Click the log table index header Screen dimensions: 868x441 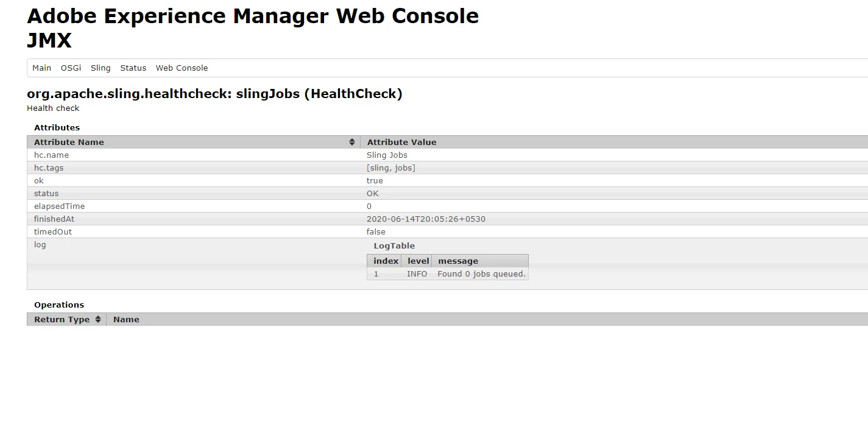(384, 261)
